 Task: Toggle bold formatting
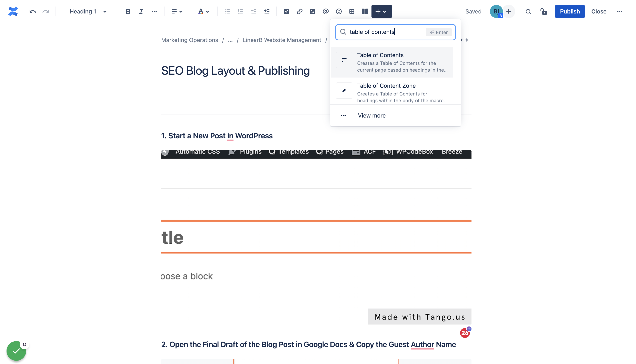pyautogui.click(x=128, y=11)
